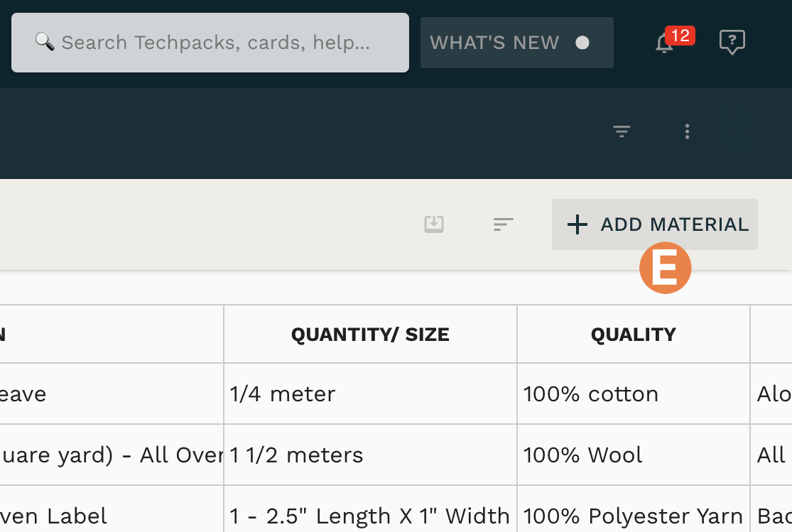
Task: Click the 1 1/2 meters quantity cell
Action: coord(370,455)
